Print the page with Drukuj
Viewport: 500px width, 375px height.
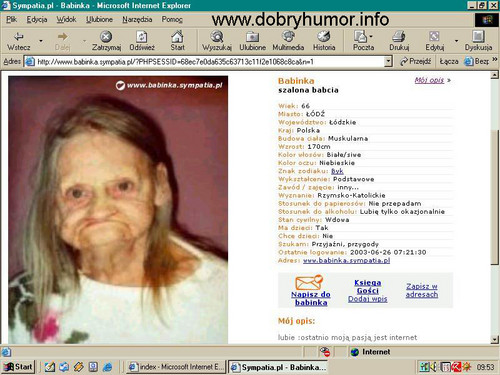click(x=399, y=41)
